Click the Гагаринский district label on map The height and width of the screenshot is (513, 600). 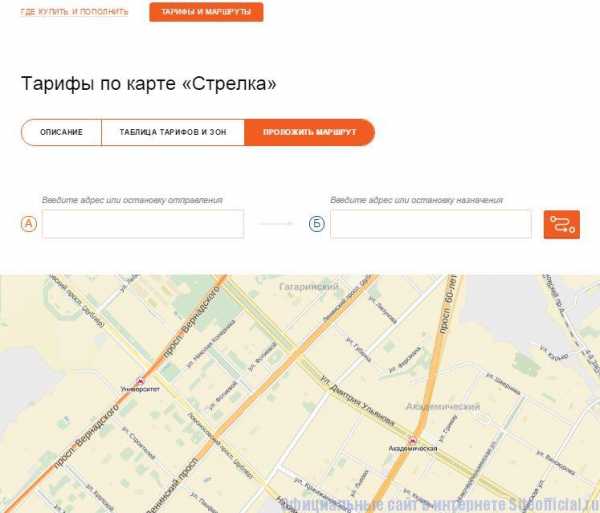pyautogui.click(x=309, y=286)
